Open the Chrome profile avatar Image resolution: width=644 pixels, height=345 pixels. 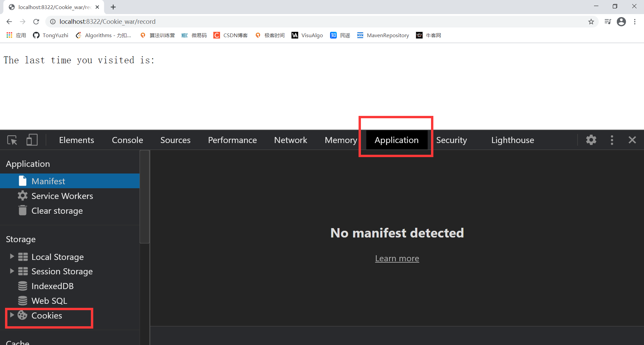click(x=622, y=22)
